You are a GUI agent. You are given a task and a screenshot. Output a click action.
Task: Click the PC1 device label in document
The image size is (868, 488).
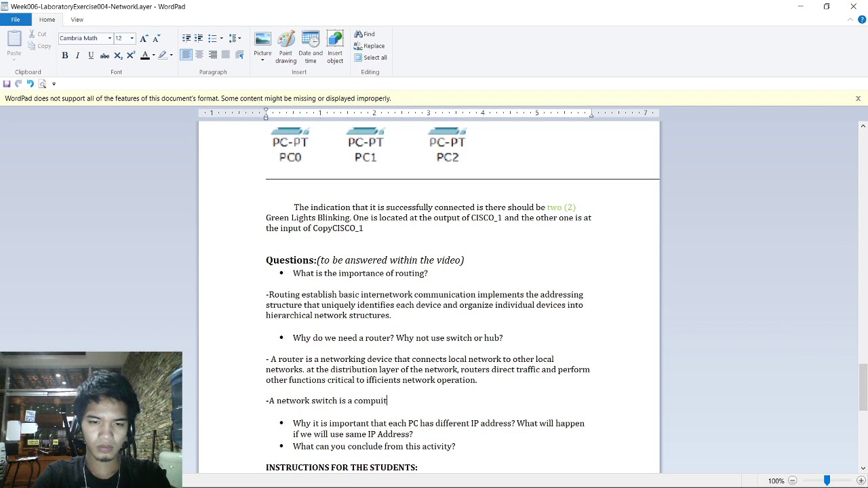click(x=366, y=157)
